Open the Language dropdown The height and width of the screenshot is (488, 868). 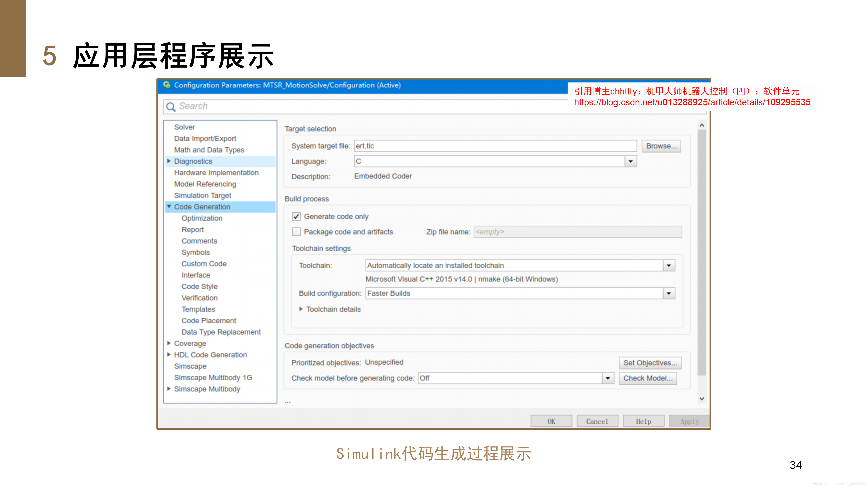(630, 161)
